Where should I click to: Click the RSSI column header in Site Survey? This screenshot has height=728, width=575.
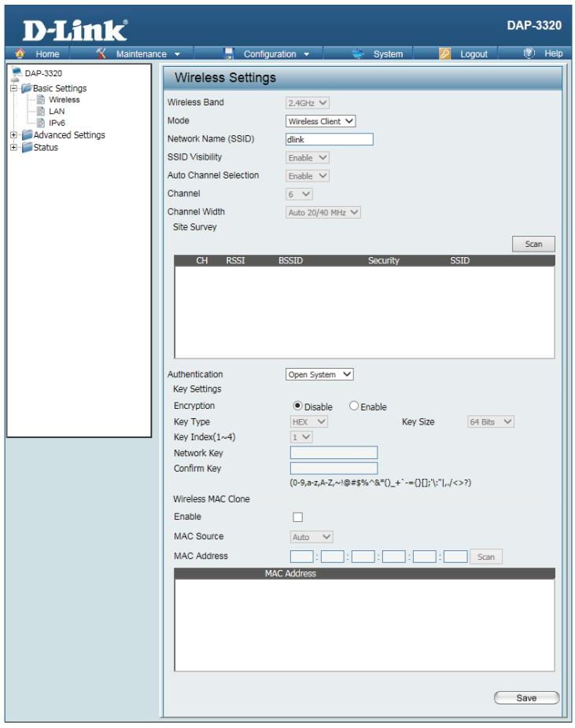pos(235,260)
